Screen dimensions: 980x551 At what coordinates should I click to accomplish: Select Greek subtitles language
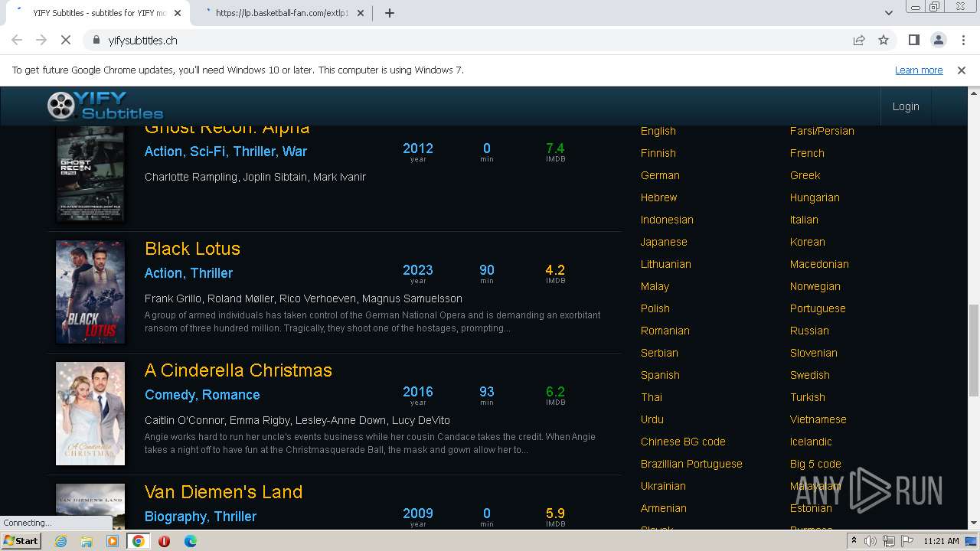coord(805,175)
